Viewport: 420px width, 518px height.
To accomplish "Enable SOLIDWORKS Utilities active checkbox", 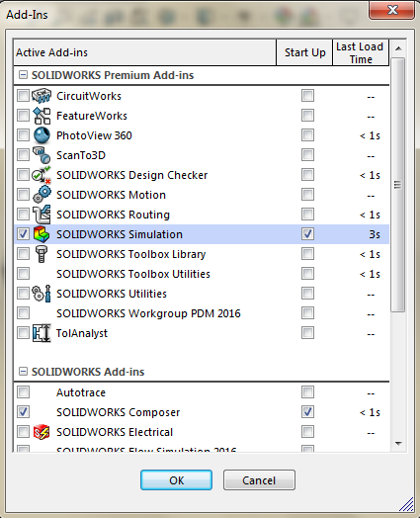I will pyautogui.click(x=23, y=293).
